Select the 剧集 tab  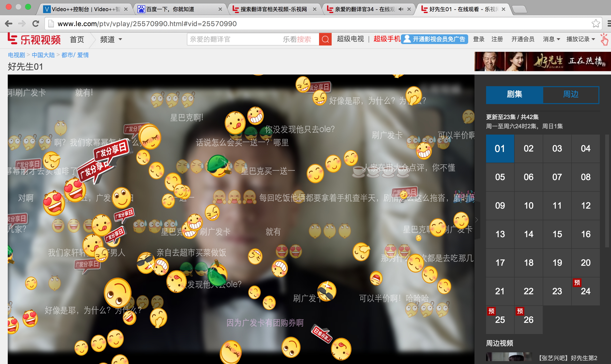click(514, 94)
